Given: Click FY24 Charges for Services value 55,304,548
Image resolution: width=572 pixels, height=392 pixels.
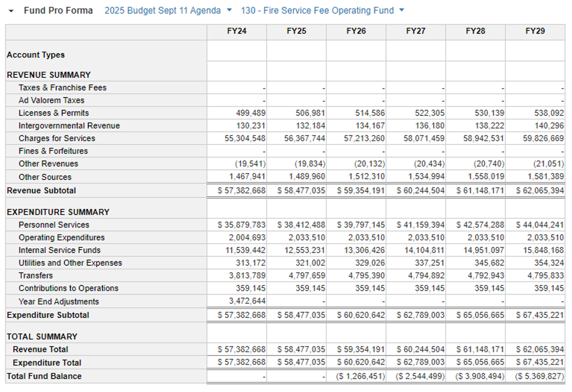Looking at the screenshot, I should point(245,138).
